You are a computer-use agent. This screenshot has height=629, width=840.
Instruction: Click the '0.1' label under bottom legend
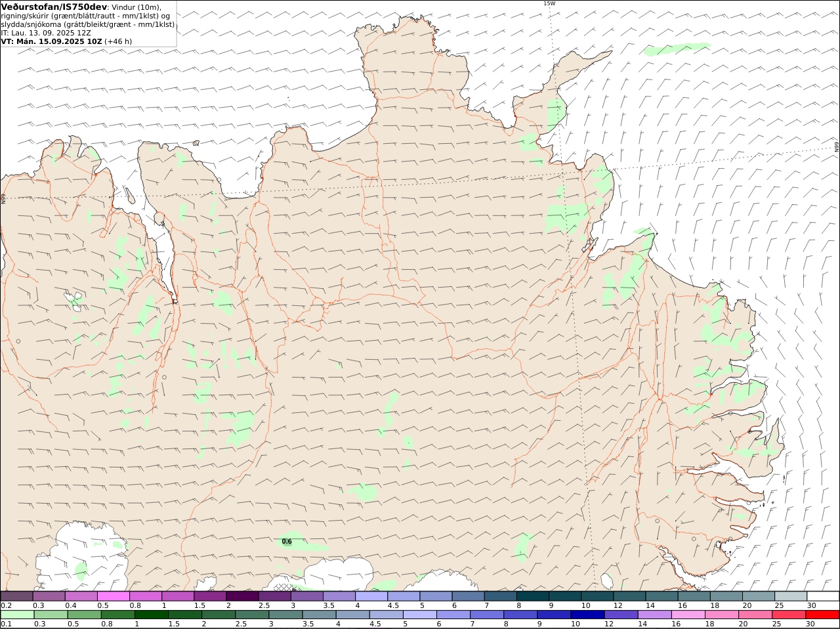(x=6, y=624)
